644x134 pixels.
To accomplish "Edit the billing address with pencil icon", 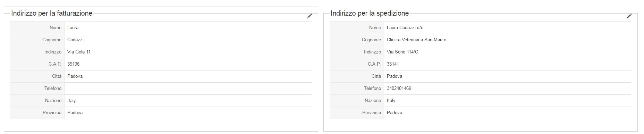I will [x=310, y=16].
